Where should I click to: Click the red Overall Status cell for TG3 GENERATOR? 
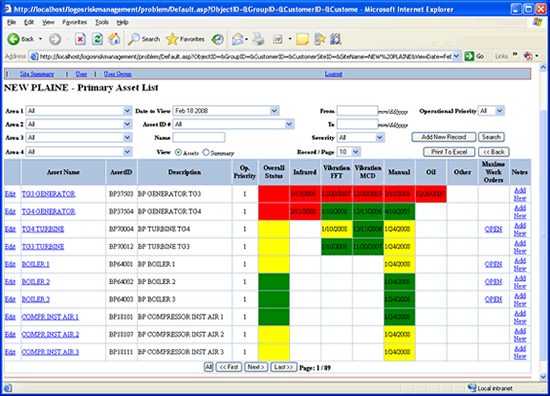[274, 194]
